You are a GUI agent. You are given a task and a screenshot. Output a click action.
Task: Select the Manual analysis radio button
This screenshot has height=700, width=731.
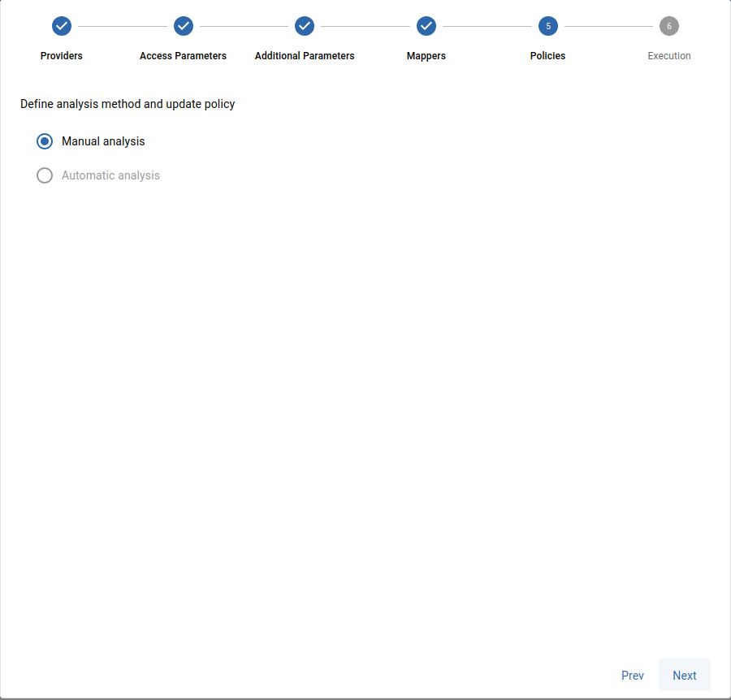(x=45, y=141)
